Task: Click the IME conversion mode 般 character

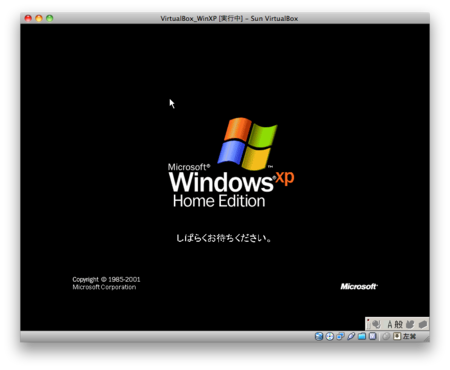Action: click(x=398, y=324)
